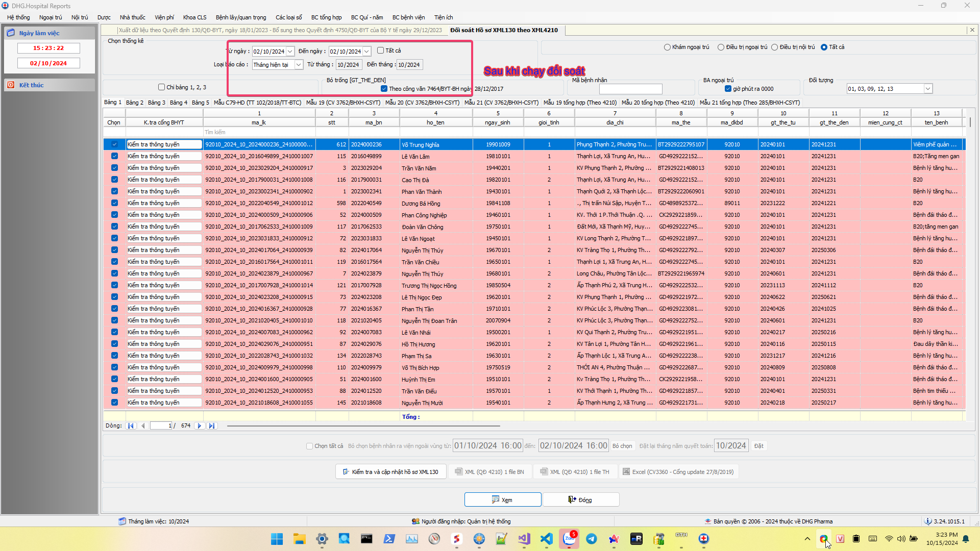Screen dimensions: 980x551
Task: Open Visual Studio Code from taskbar
Action: 546,539
